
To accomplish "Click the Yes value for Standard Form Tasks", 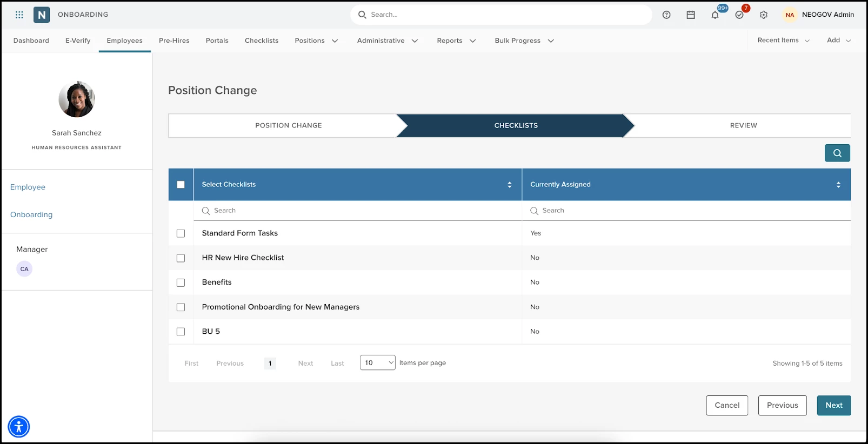I will coord(536,233).
